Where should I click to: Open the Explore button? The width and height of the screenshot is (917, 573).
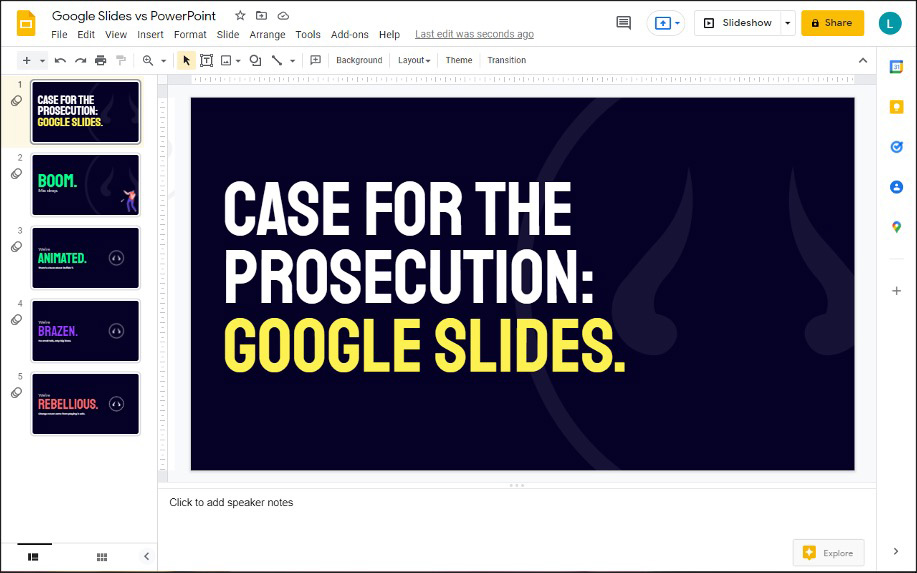[x=828, y=553]
